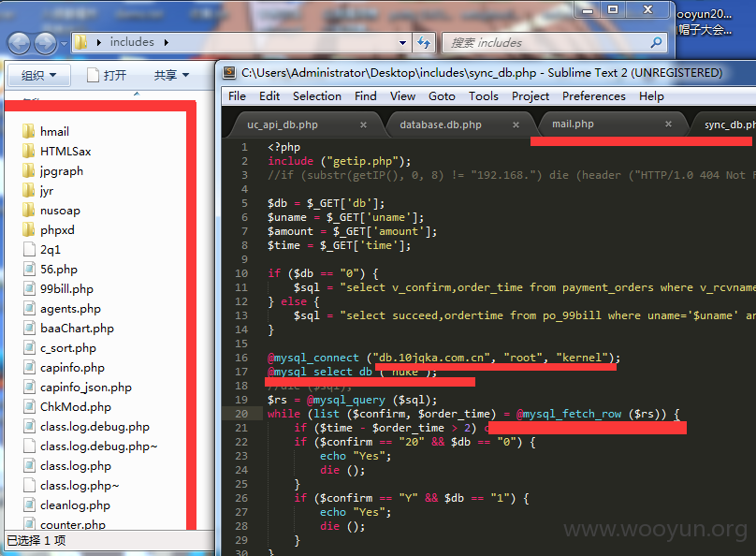Select the HTMLSax folder
This screenshot has width=756, height=556.
tap(57, 152)
